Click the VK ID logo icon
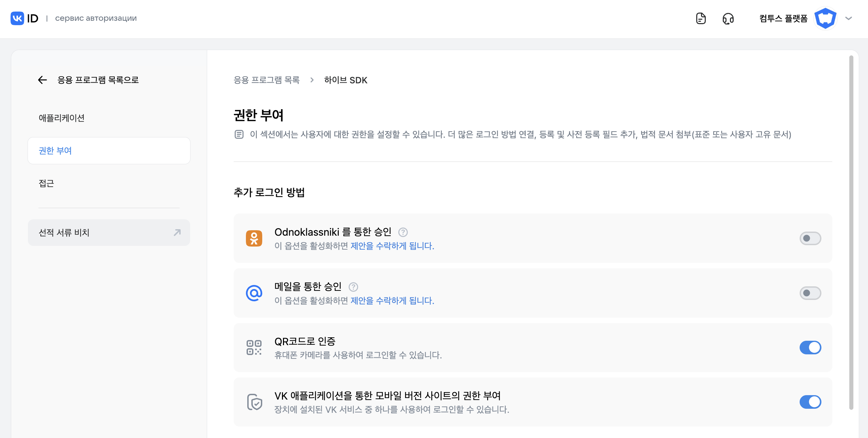868x438 pixels. point(17,18)
